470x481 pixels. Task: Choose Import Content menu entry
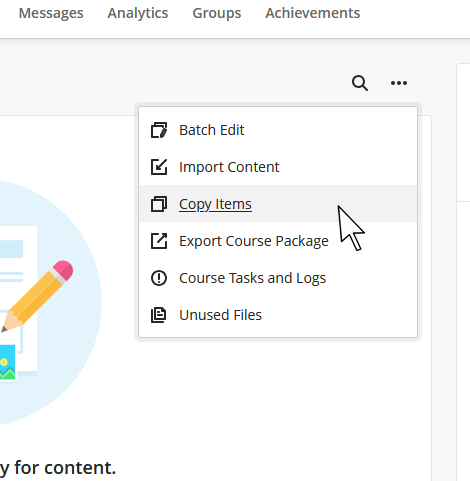tap(278, 167)
